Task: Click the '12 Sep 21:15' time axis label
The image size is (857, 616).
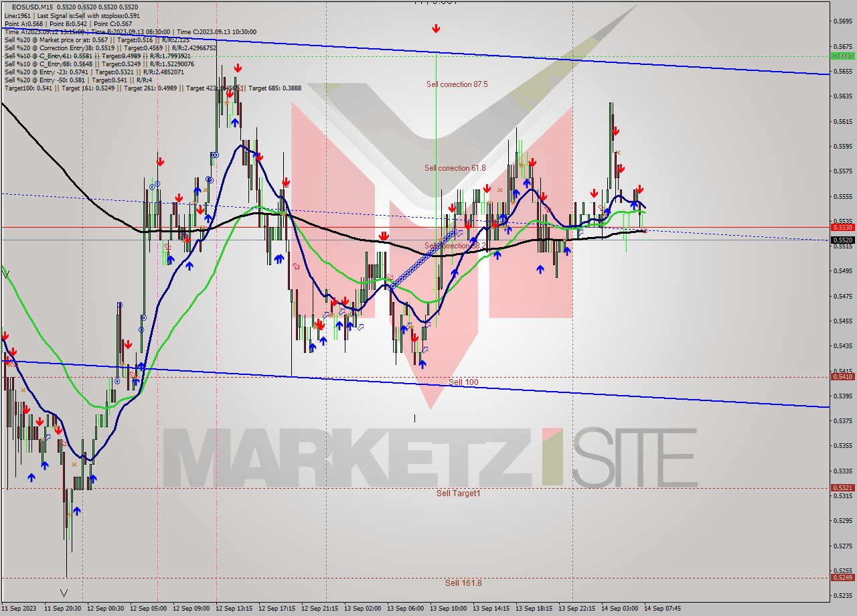Action: 320,609
